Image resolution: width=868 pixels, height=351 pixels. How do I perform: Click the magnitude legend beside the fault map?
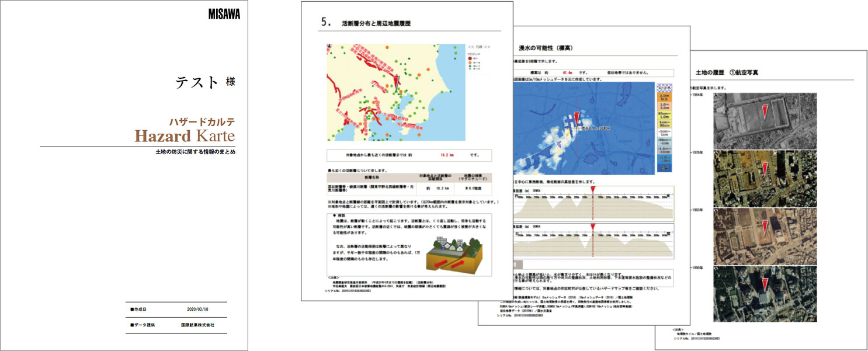click(479, 59)
